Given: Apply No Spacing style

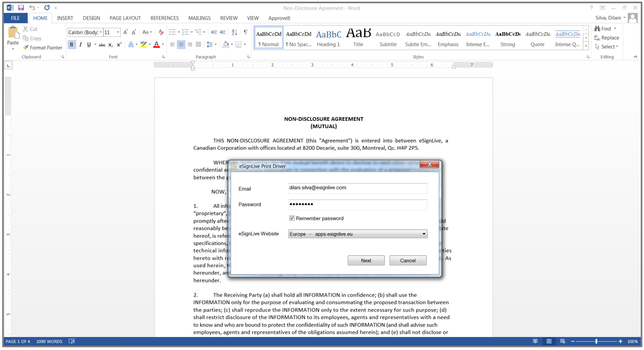Looking at the screenshot, I should [298, 38].
